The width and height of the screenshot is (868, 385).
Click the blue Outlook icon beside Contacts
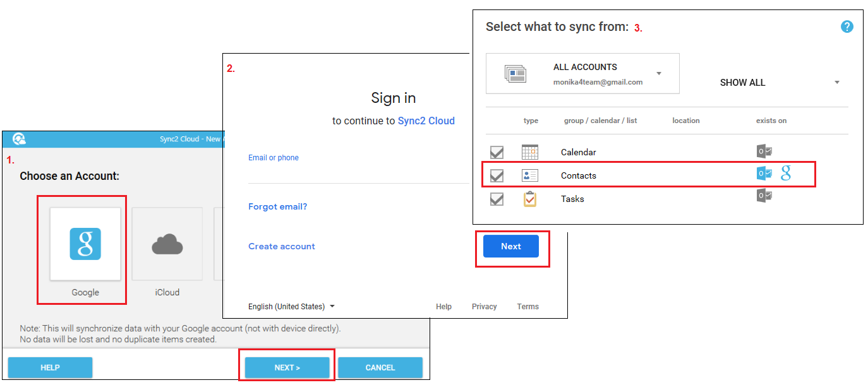tap(764, 173)
